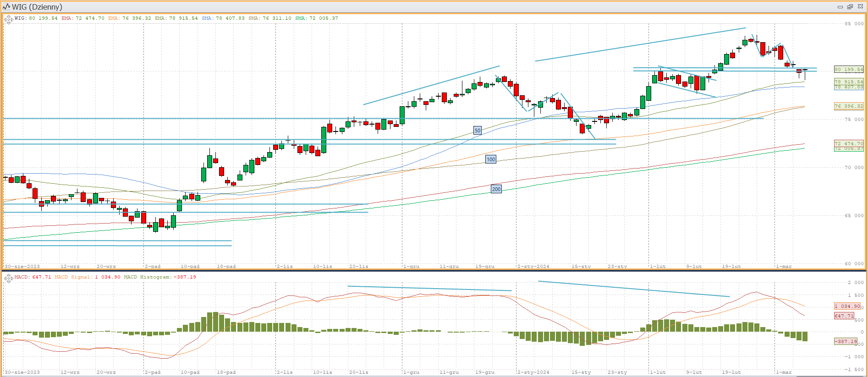The height and width of the screenshot is (377, 868).
Task: Select the 100 moving average label
Action: tap(491, 159)
